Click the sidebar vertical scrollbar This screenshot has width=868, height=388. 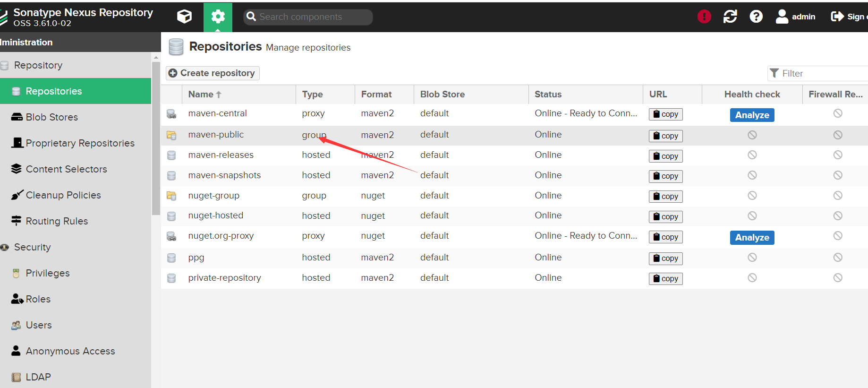point(156,138)
